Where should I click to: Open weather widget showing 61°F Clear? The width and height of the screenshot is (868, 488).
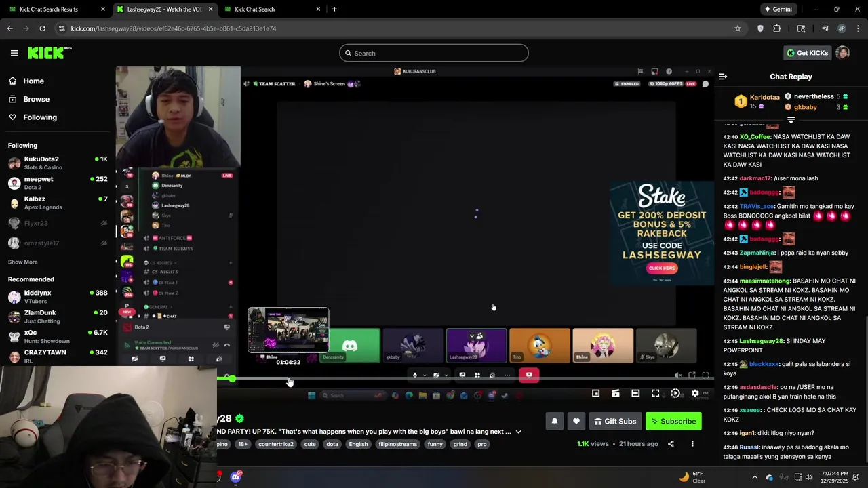coord(692,477)
